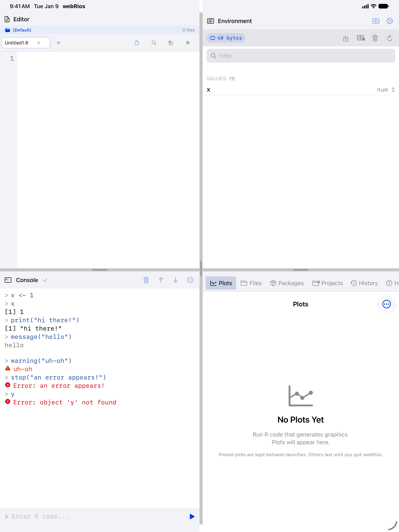Open the editor search magnifier icon
The image size is (399, 532).
154,43
